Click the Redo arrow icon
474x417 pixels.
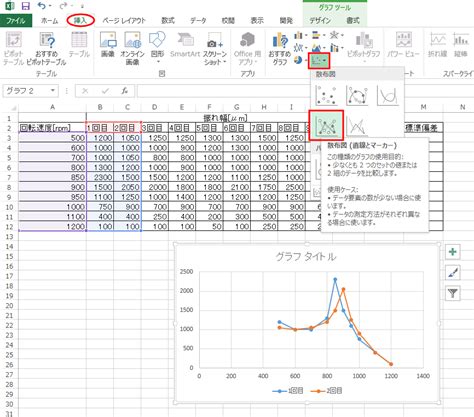tap(63, 6)
